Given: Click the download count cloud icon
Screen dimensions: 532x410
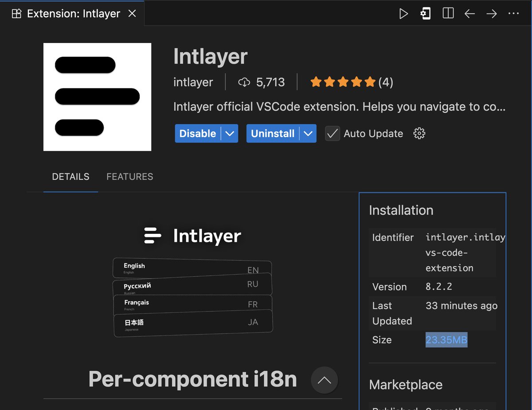Looking at the screenshot, I should [x=244, y=82].
